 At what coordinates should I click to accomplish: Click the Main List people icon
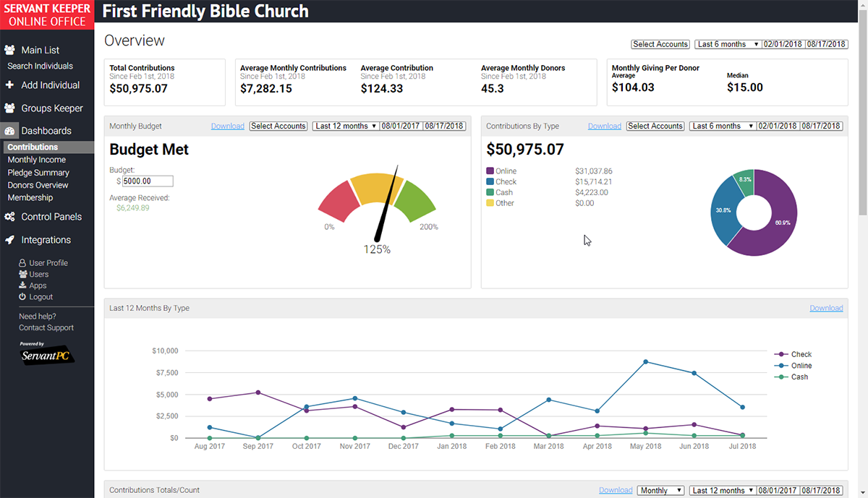(10, 50)
